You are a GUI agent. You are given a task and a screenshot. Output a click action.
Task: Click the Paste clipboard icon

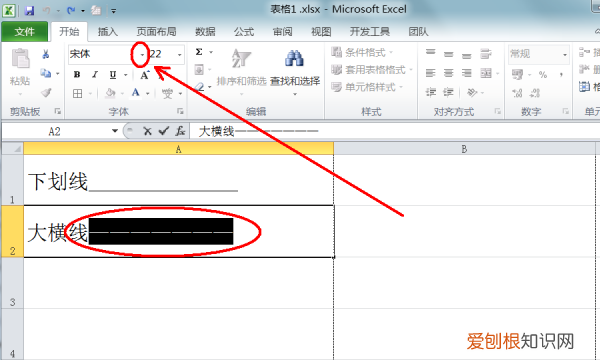pyautogui.click(x=20, y=58)
